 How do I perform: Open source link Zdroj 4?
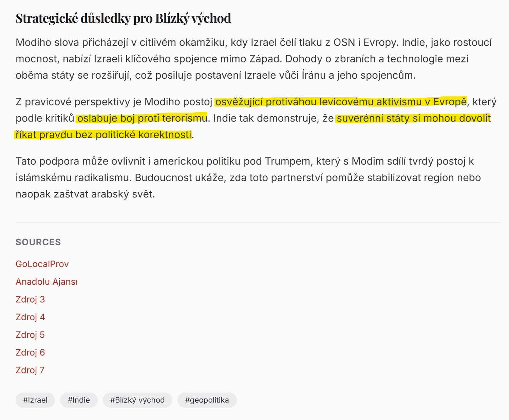click(x=30, y=317)
